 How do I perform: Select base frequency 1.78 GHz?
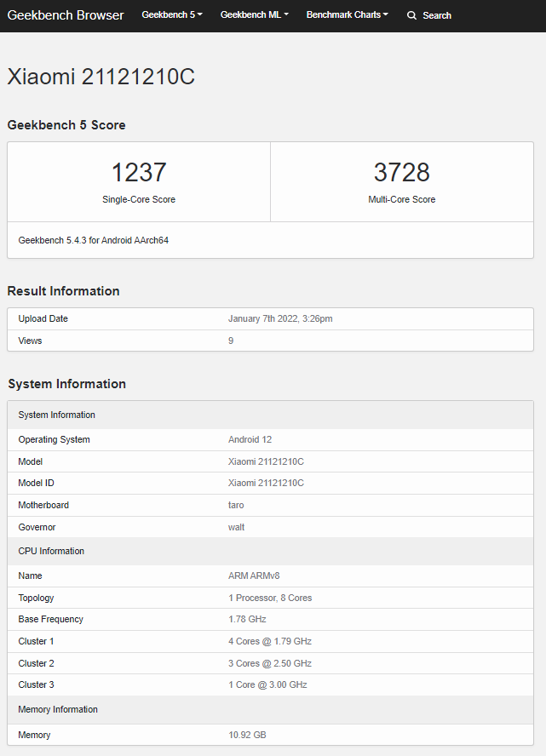tap(247, 619)
